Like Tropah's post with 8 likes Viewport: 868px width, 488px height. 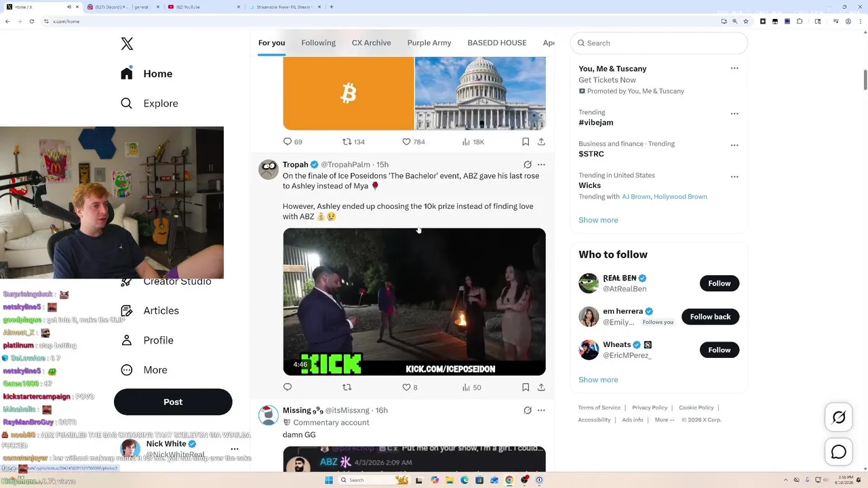point(410,387)
